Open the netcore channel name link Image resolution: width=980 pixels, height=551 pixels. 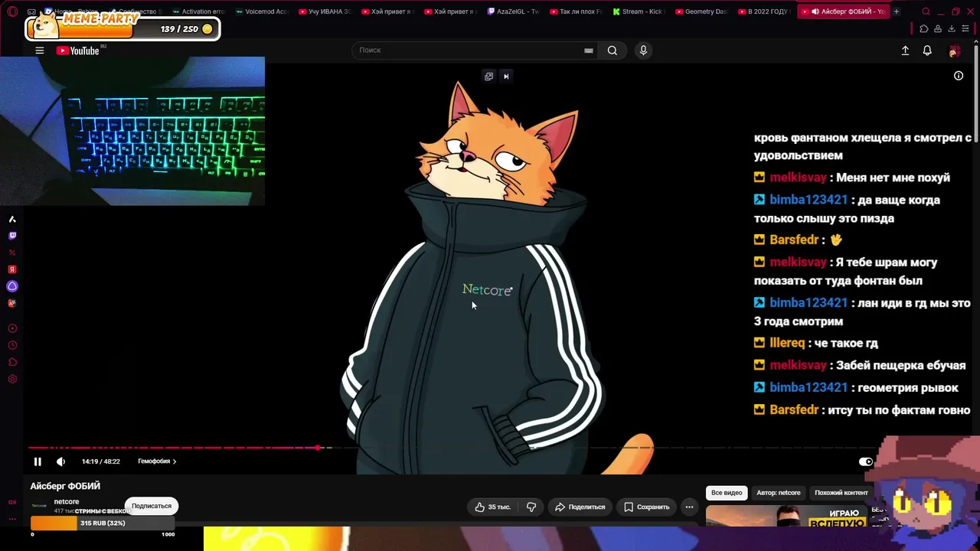pos(67,502)
